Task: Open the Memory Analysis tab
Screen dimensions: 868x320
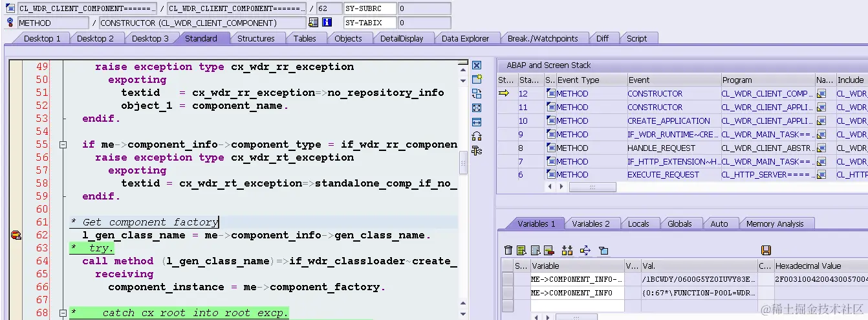Action: 775,224
